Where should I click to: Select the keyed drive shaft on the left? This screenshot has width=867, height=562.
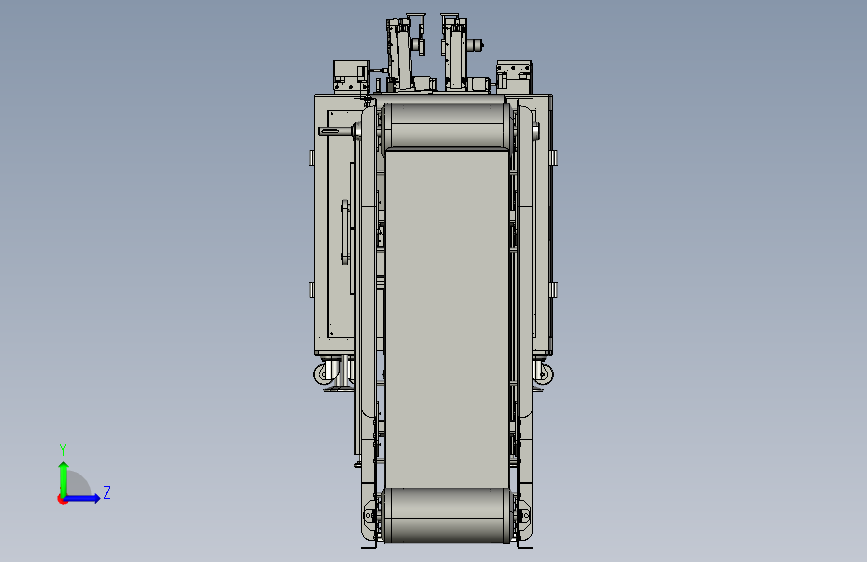[336, 131]
